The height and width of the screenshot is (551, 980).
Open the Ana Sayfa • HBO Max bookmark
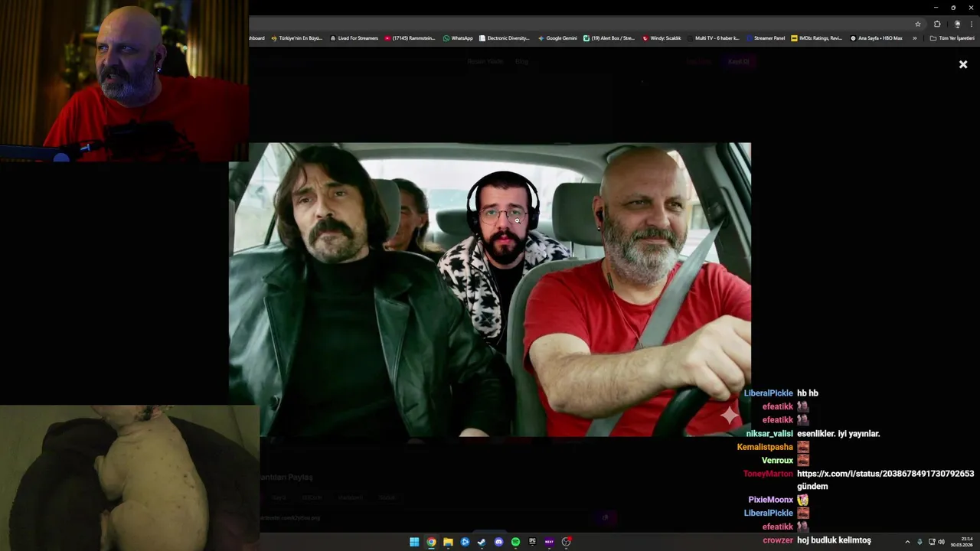point(877,38)
